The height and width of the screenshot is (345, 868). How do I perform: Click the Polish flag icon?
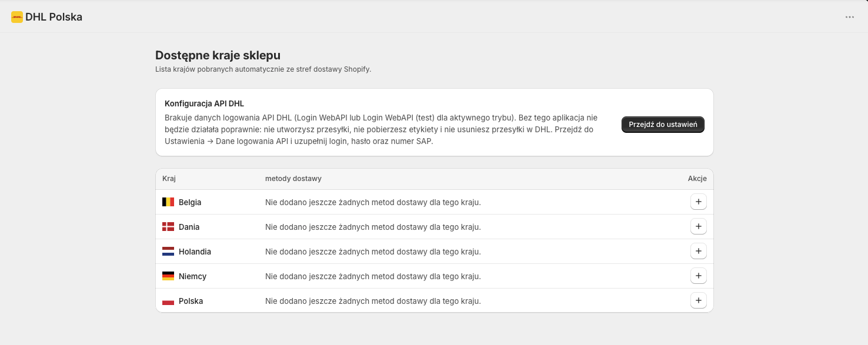coord(168,301)
